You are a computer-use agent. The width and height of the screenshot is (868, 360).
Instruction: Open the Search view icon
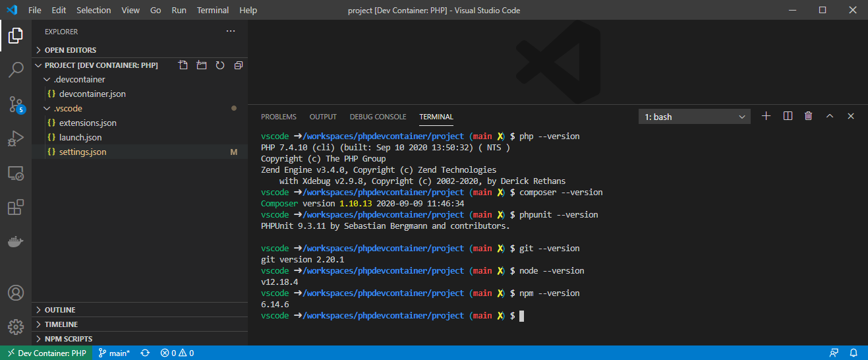(16, 70)
